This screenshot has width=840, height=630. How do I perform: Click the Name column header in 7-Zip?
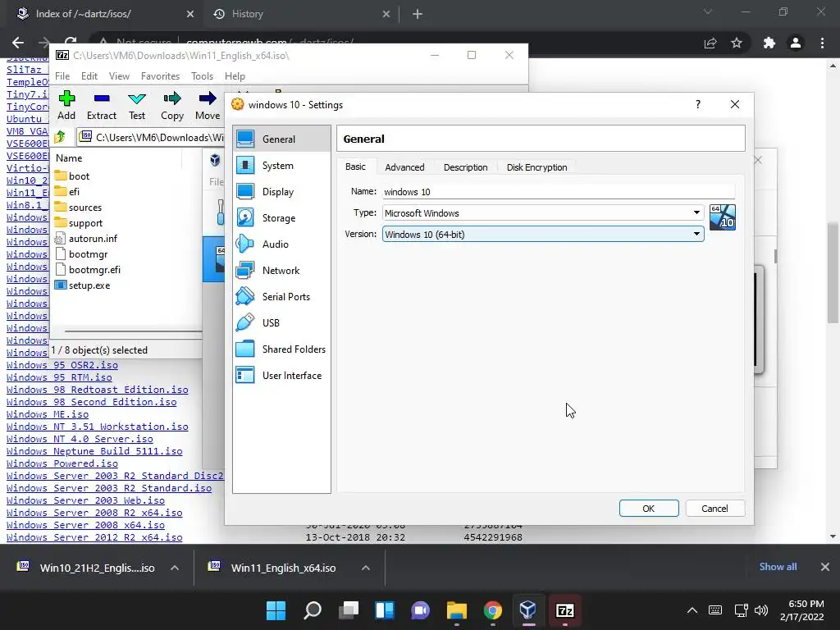point(69,158)
